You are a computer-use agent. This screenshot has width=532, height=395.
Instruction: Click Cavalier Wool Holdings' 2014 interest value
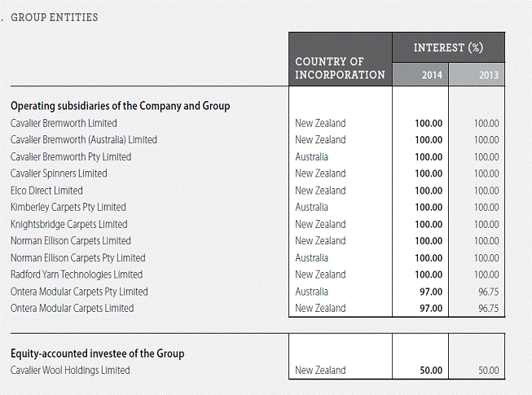429,371
